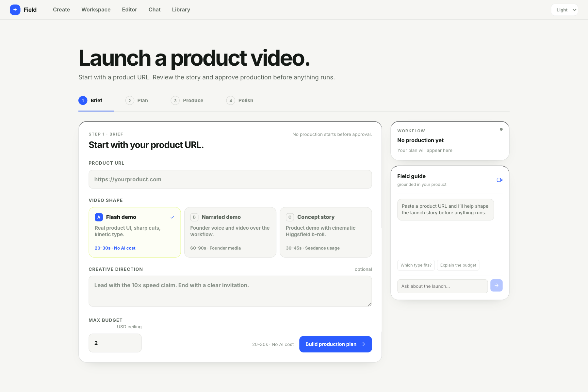Image resolution: width=588 pixels, height=392 pixels.
Task: Switch to the Brief step tab
Action: (x=96, y=101)
